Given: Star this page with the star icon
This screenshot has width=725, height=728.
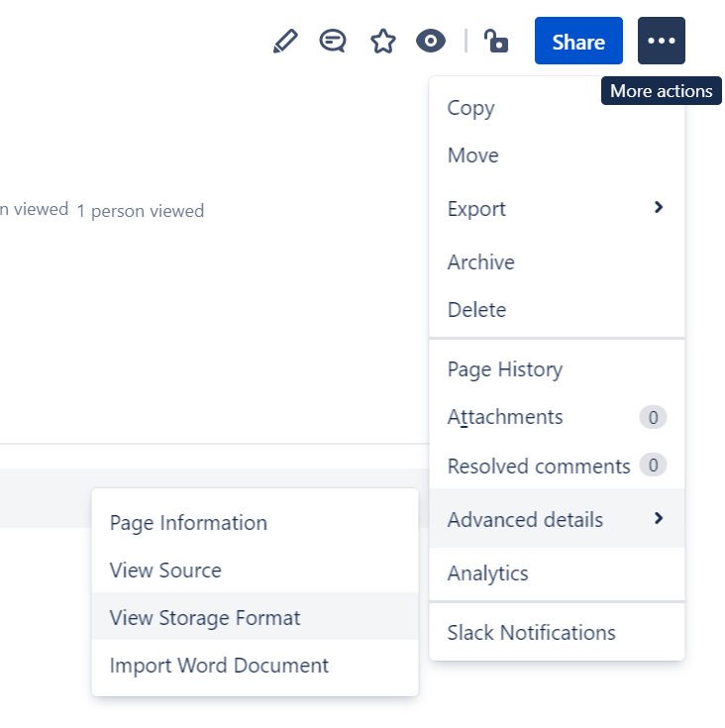Looking at the screenshot, I should click(x=383, y=41).
